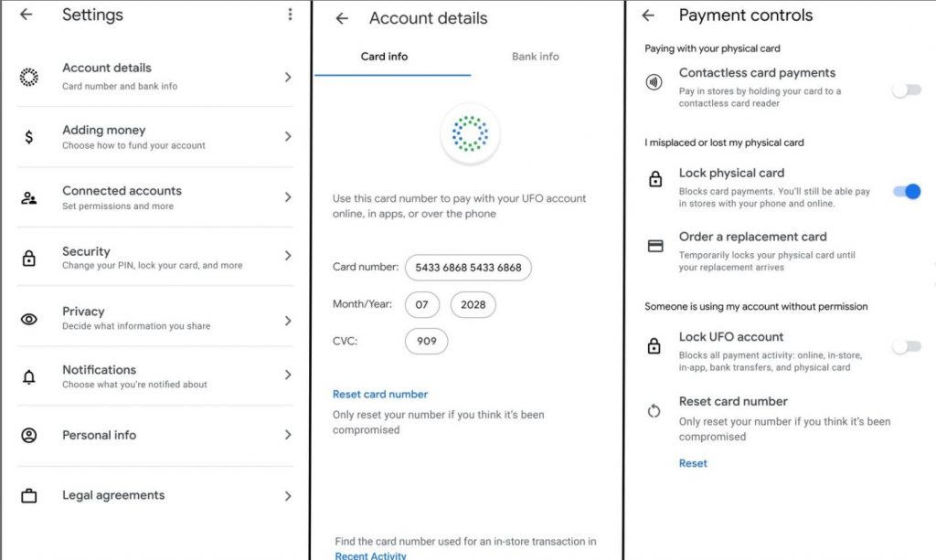This screenshot has height=560, width=936.
Task: Tap the Connected accounts people icon
Action: click(28, 198)
